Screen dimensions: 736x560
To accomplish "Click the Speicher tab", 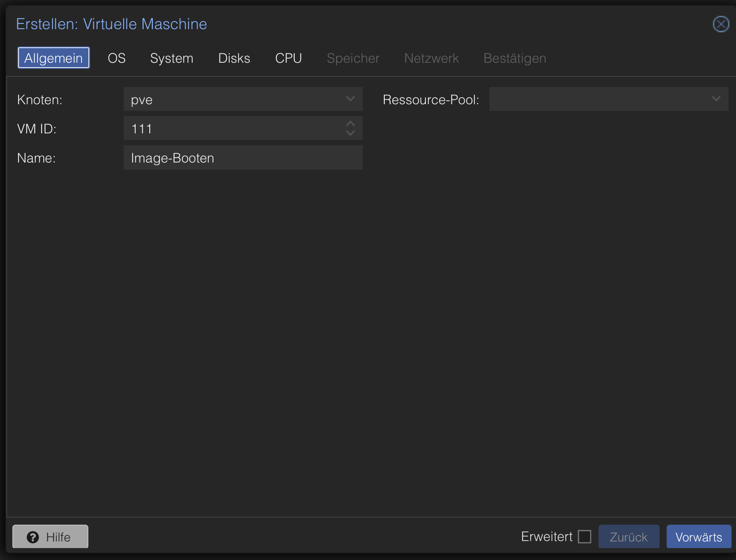I will tap(353, 58).
